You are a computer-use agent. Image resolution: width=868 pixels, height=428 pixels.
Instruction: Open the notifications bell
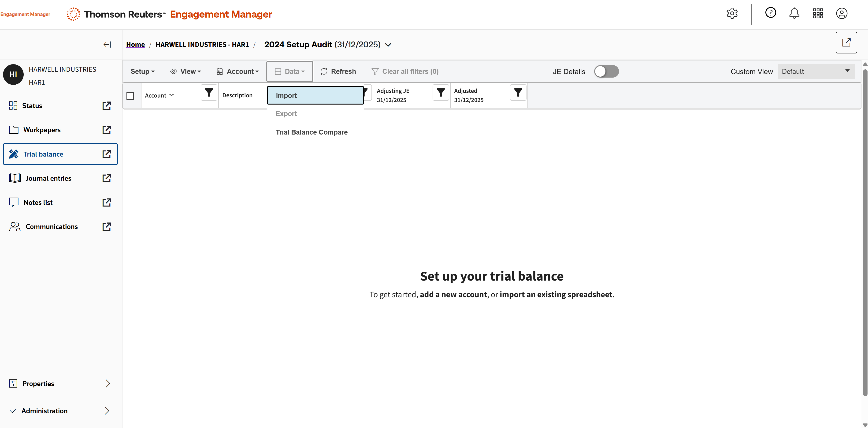click(x=794, y=14)
